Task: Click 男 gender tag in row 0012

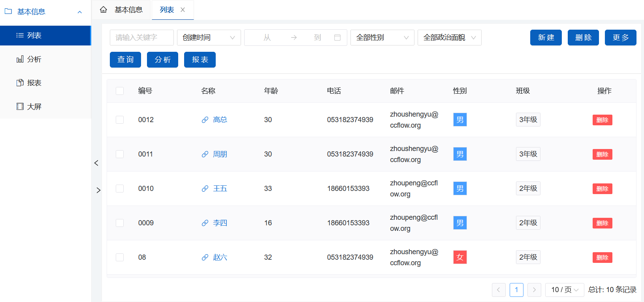Action: pyautogui.click(x=460, y=120)
